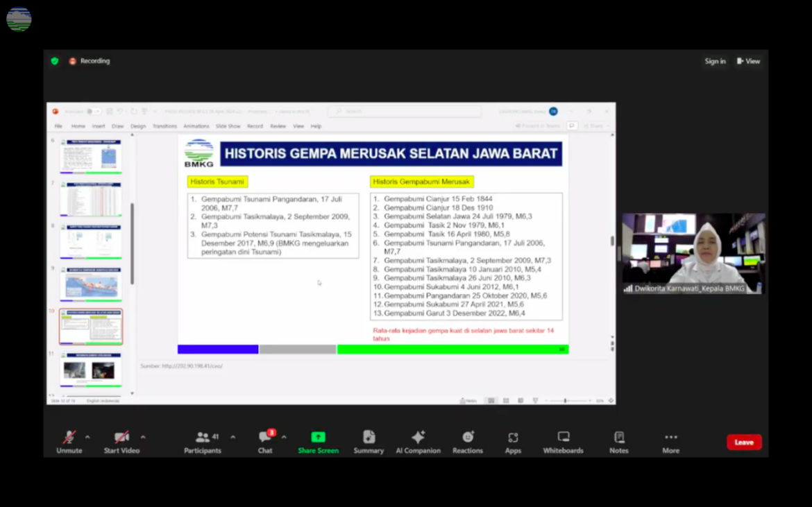Click the Unmute microphone icon
812x507 pixels.
point(69,438)
